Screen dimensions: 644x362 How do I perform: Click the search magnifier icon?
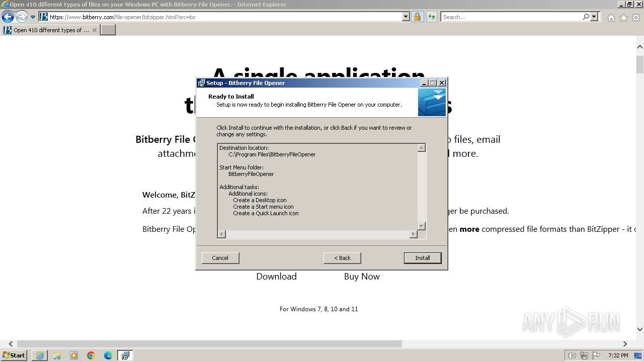(586, 17)
